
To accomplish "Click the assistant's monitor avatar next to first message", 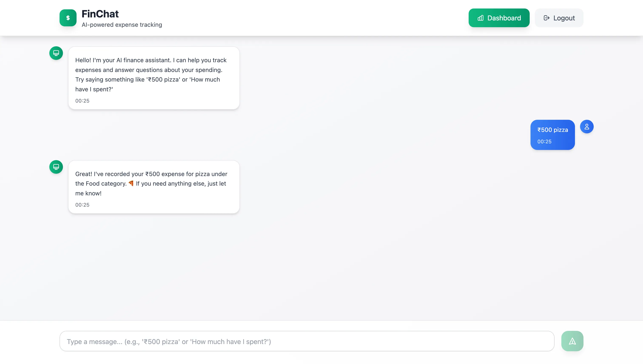I will [56, 53].
